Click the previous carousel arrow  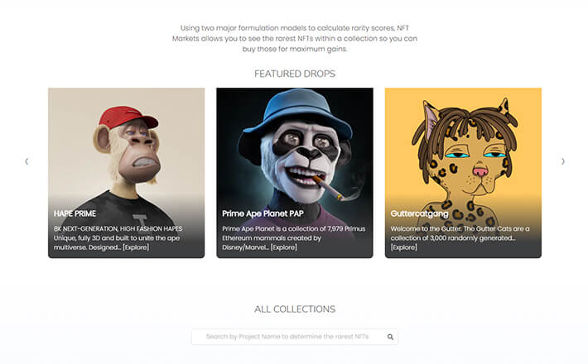coord(27,161)
